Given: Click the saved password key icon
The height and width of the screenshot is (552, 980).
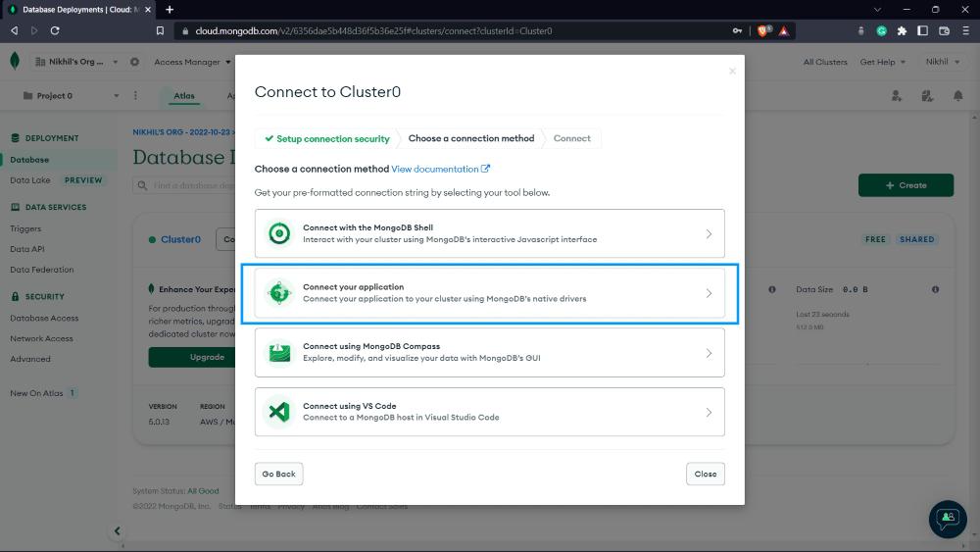Looking at the screenshot, I should [x=738, y=30].
